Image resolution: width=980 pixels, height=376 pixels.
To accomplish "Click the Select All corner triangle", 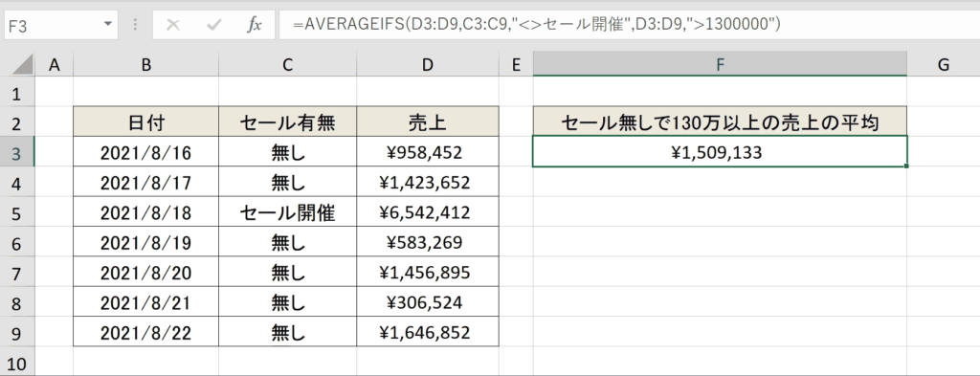I will pyautogui.click(x=17, y=65).
